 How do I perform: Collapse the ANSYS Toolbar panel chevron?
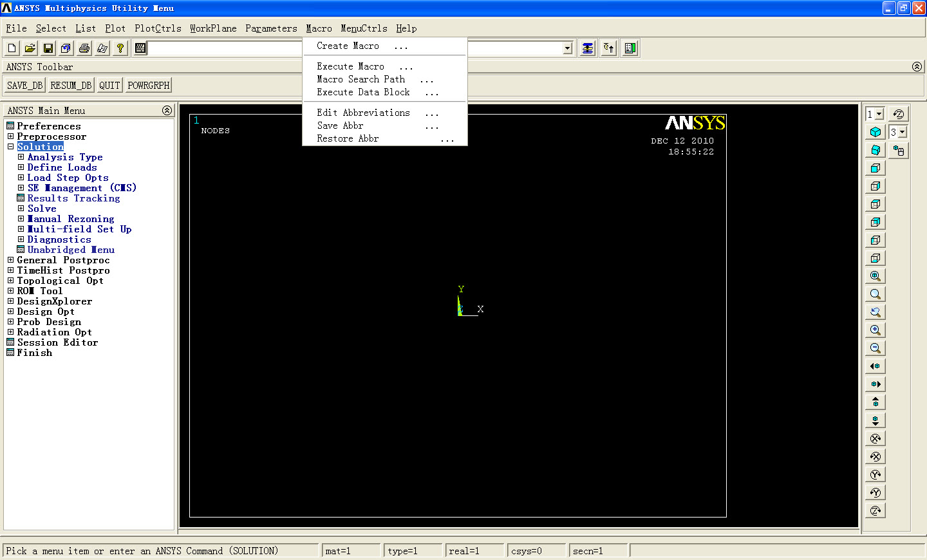(x=917, y=67)
